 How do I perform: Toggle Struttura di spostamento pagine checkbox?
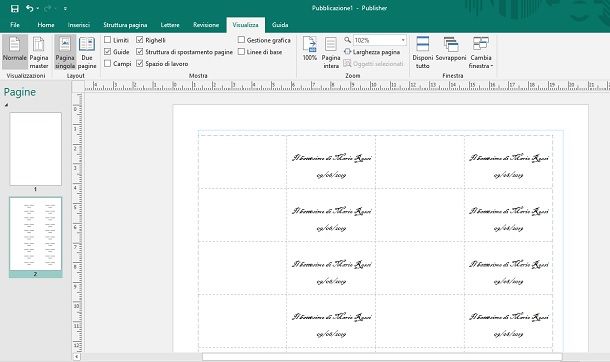click(x=140, y=51)
